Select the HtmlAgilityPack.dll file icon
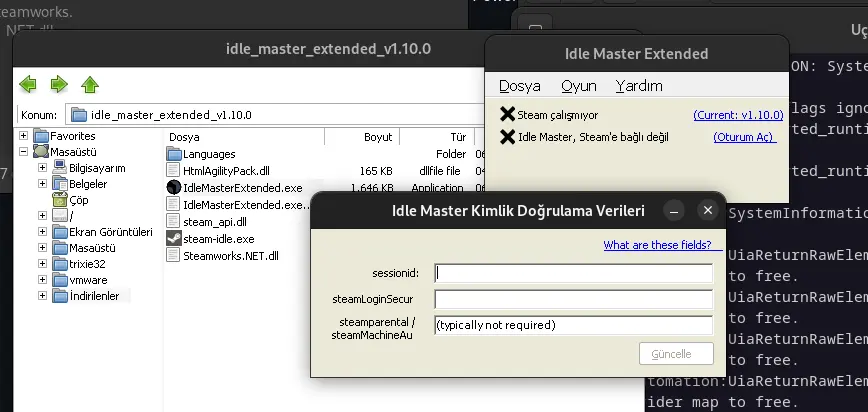This screenshot has width=868, height=412. [x=174, y=171]
